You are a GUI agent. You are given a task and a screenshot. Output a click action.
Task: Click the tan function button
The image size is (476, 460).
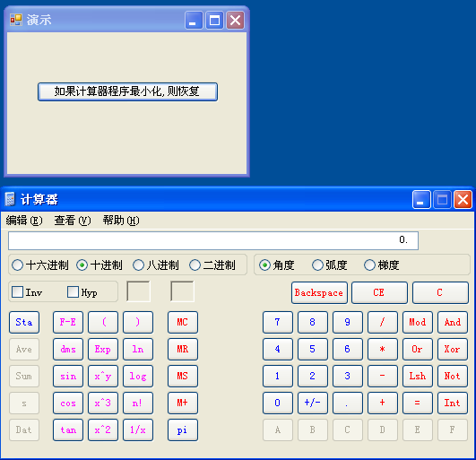point(68,430)
